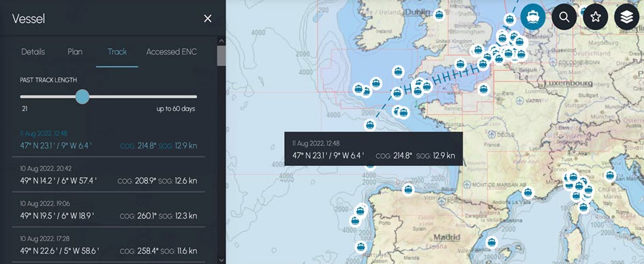The height and width of the screenshot is (264, 644).
Task: Click the past track length slider handle
Action: 82,97
